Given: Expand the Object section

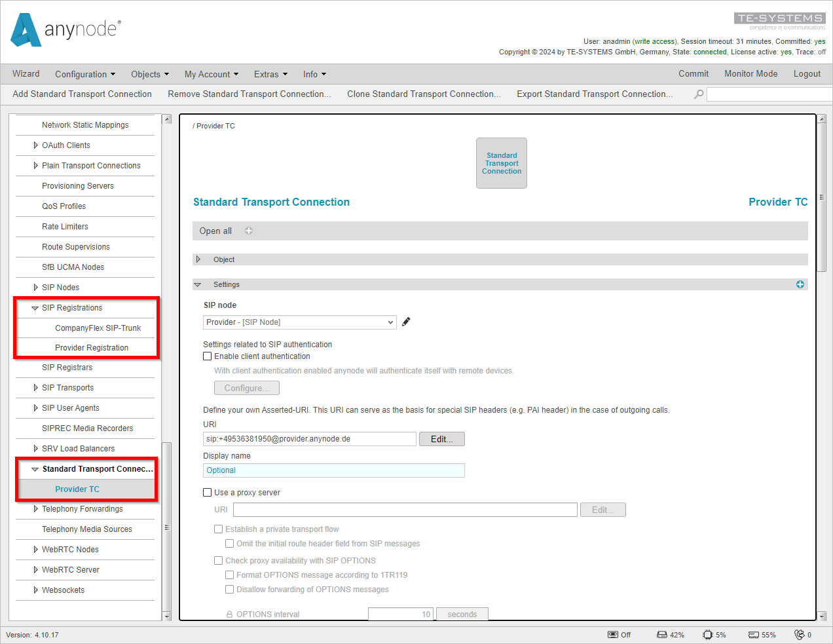Looking at the screenshot, I should [x=198, y=259].
